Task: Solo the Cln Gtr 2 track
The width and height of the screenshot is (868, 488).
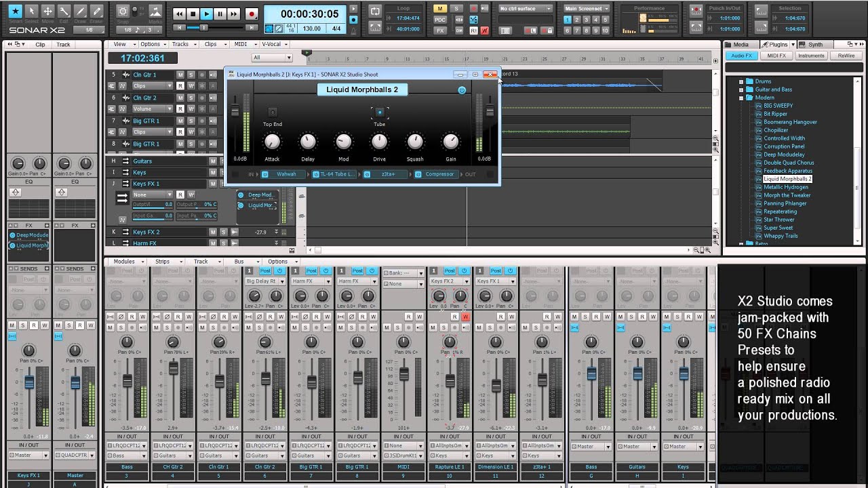Action: pyautogui.click(x=191, y=98)
